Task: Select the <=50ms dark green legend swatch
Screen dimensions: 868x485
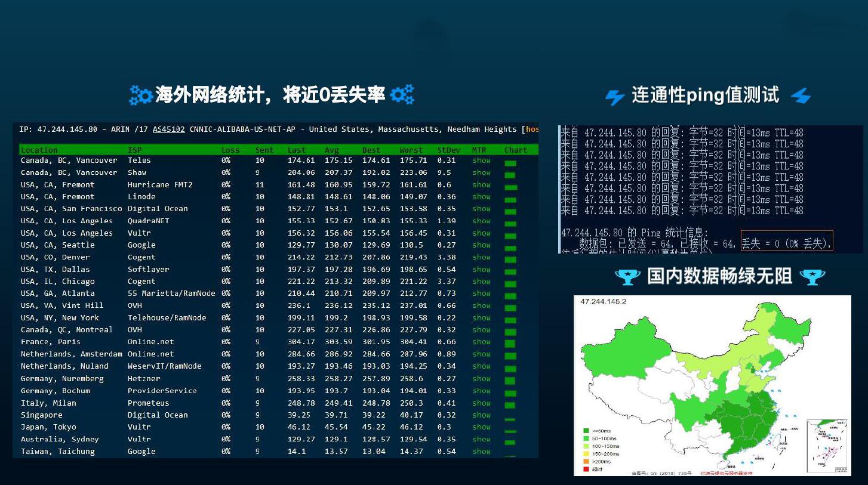Action: click(586, 430)
